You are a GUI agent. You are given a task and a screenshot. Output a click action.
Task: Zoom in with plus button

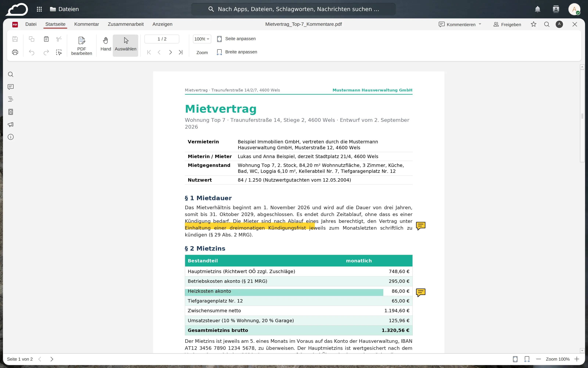point(577,359)
